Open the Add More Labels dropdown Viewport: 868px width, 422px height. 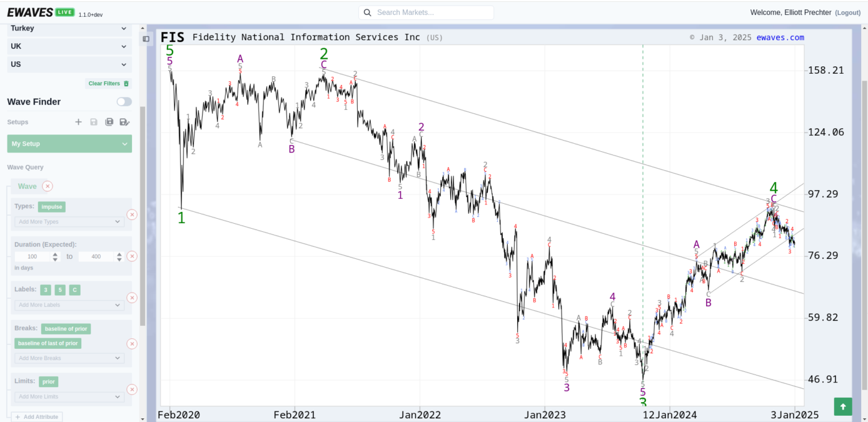point(69,305)
